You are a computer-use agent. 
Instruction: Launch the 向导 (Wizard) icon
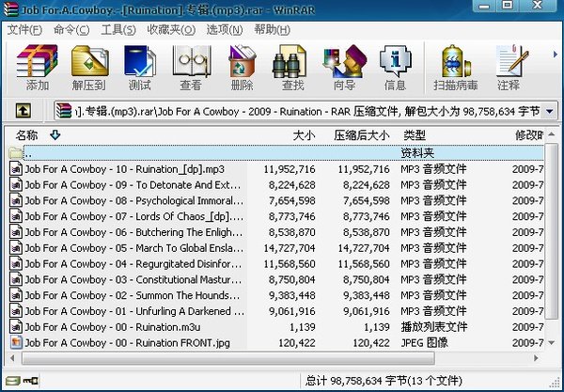point(345,68)
